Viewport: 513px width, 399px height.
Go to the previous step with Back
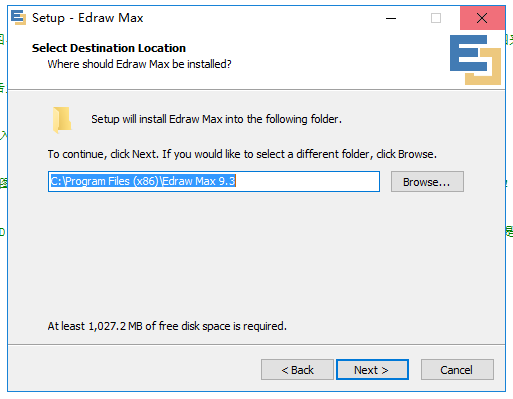pyautogui.click(x=297, y=370)
